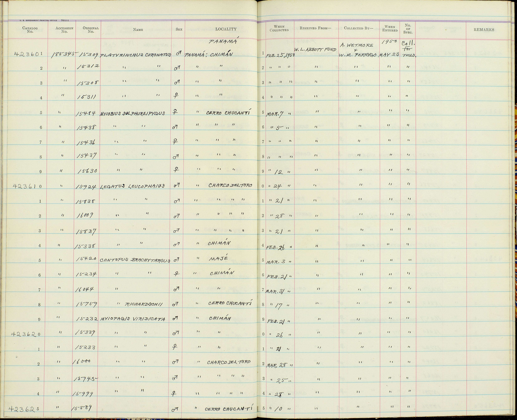Click 'LEGATUS LEUCOPHAIUS' species name

click(132, 186)
